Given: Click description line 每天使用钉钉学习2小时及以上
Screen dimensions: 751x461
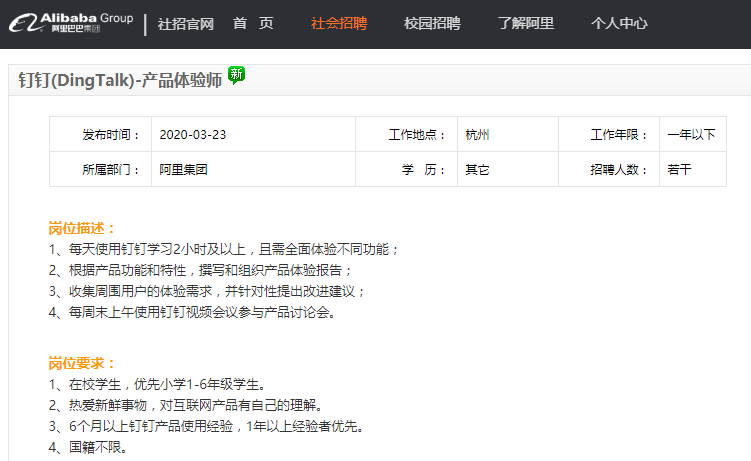Looking at the screenshot, I should pyautogui.click(x=224, y=249).
